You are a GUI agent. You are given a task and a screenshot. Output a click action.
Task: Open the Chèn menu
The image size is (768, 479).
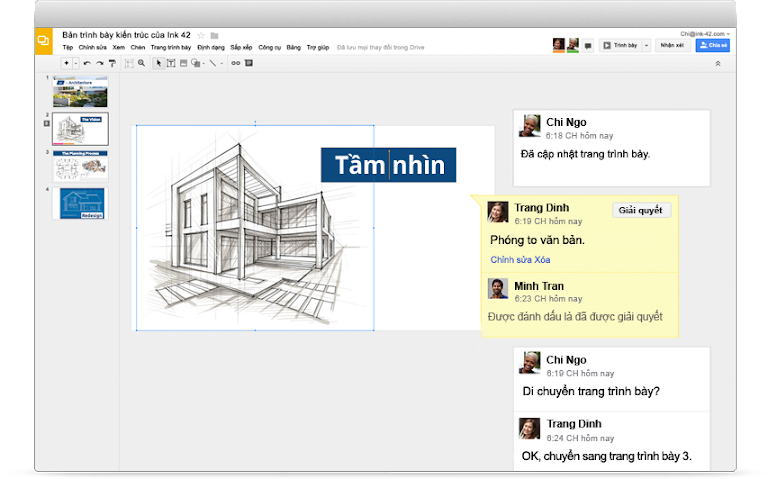[x=137, y=47]
